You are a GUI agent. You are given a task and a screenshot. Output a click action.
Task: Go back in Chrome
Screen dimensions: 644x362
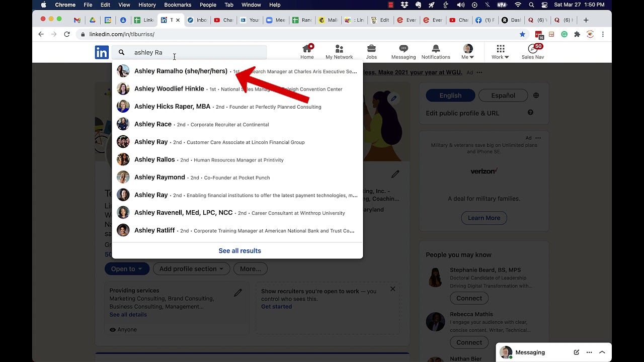41,34
